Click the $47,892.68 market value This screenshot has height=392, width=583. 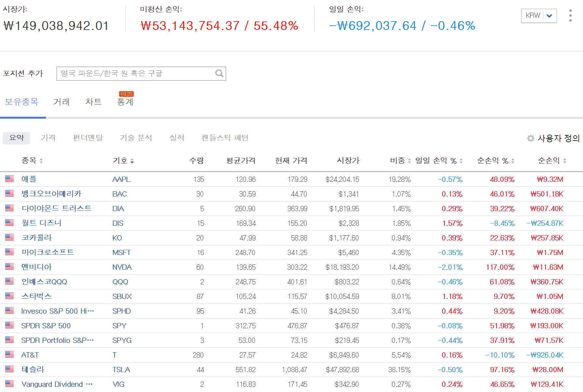(342, 370)
